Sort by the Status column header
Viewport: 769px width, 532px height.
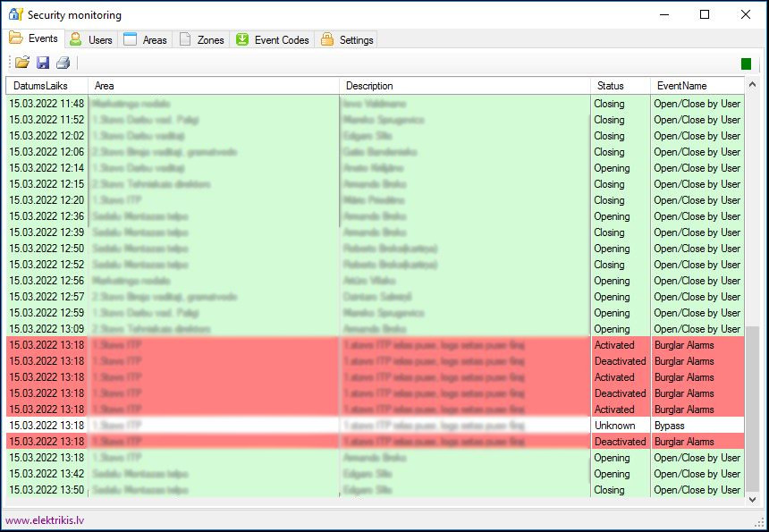pos(619,86)
